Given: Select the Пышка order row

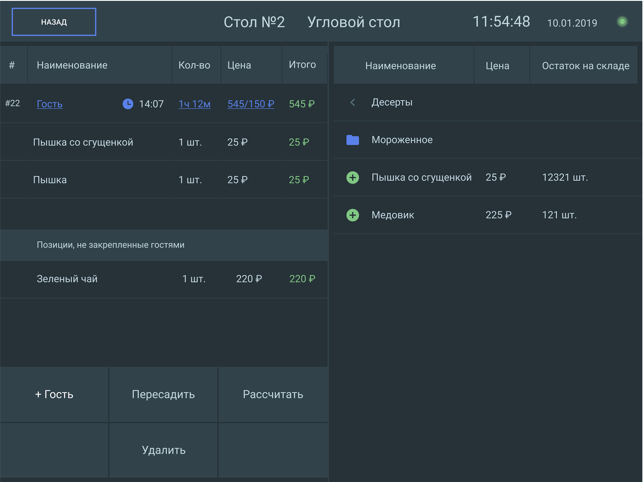Looking at the screenshot, I should coord(164,180).
